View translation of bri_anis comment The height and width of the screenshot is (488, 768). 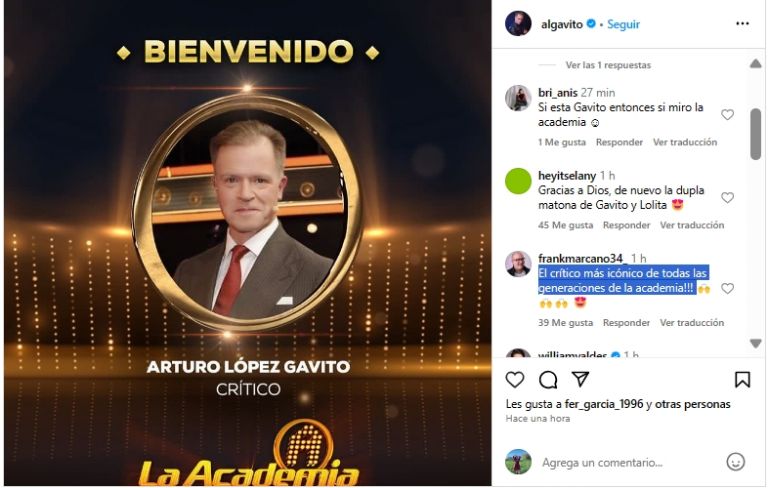(x=685, y=142)
